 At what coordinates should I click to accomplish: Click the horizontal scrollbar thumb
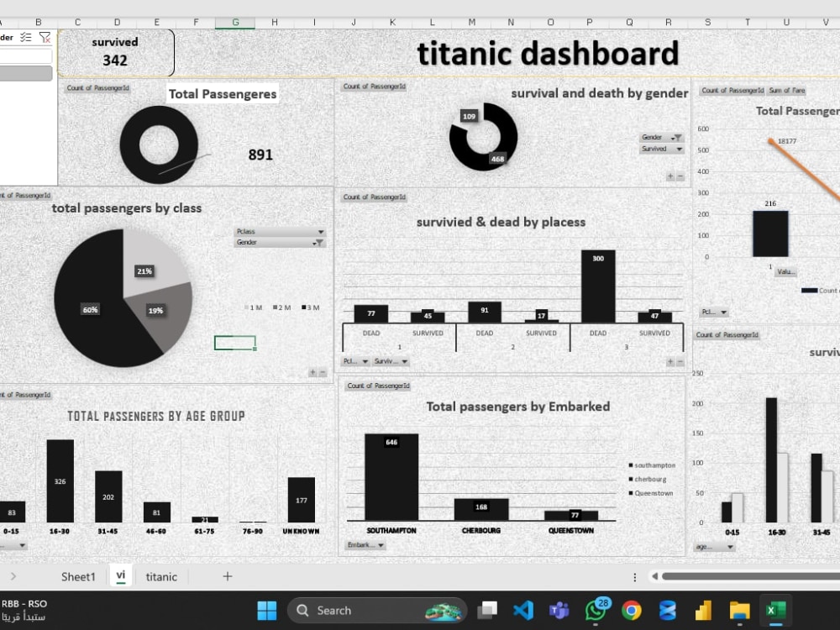point(751,576)
